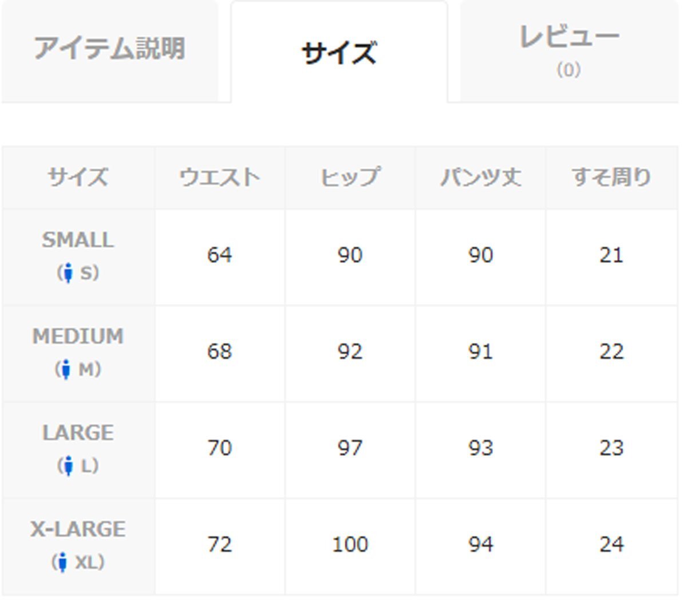Click the パンツ丈 column header
The image size is (687, 616).
480,177
